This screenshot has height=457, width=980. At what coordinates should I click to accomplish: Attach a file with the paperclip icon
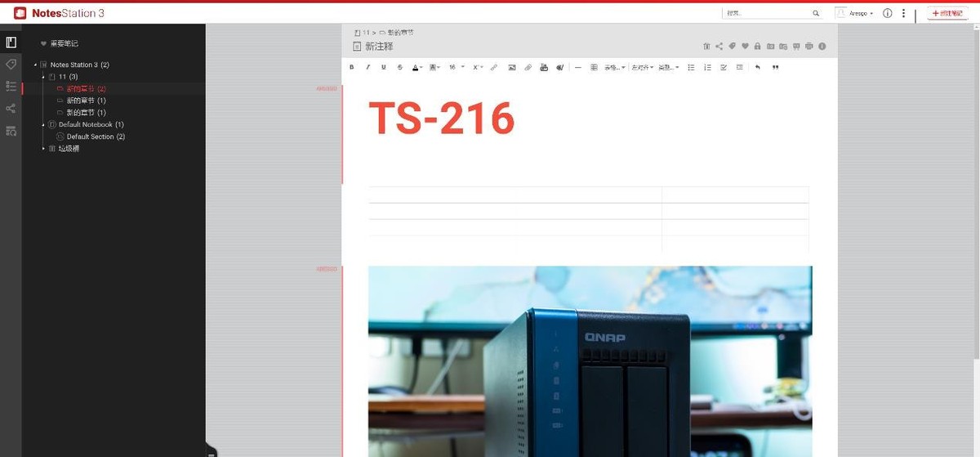[x=528, y=67]
